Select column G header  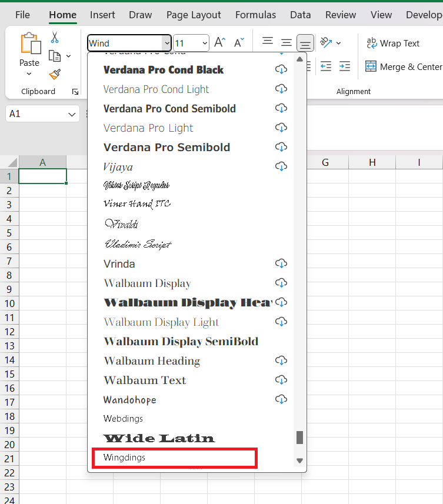pos(325,162)
